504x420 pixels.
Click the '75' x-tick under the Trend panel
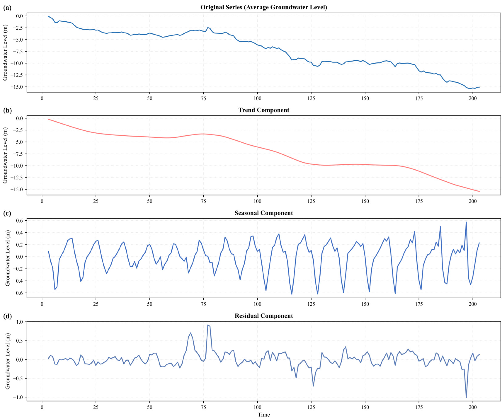tap(204, 201)
